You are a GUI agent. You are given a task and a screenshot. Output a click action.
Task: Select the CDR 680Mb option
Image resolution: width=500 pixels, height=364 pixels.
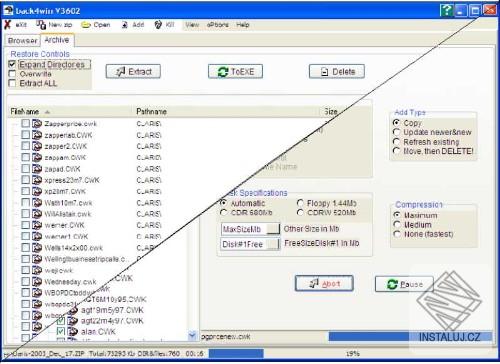(x=224, y=213)
